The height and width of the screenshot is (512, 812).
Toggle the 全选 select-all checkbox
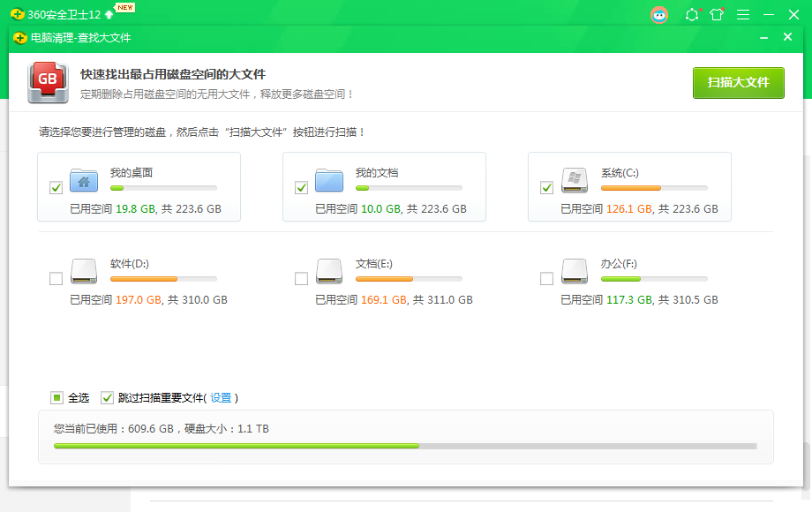(56, 398)
